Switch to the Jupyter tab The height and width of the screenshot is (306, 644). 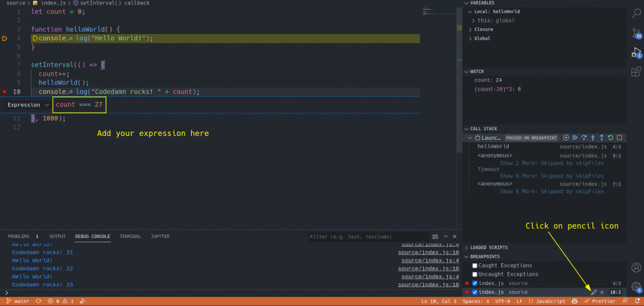point(160,237)
